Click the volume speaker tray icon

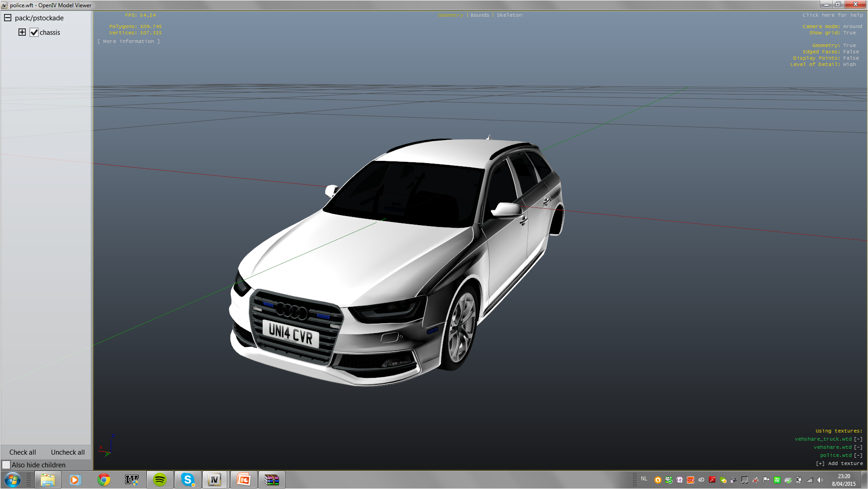821,480
